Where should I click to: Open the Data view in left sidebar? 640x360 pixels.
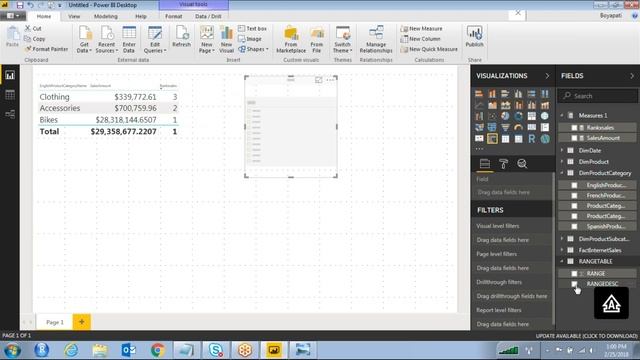click(10, 95)
